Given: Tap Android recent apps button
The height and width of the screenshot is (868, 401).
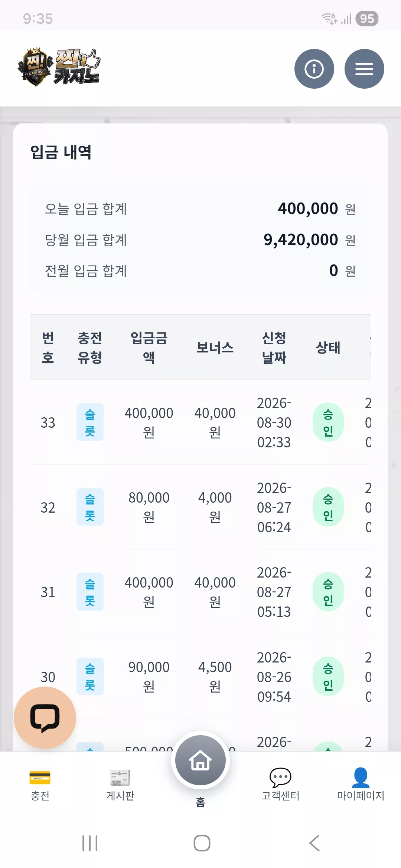Looking at the screenshot, I should [90, 843].
